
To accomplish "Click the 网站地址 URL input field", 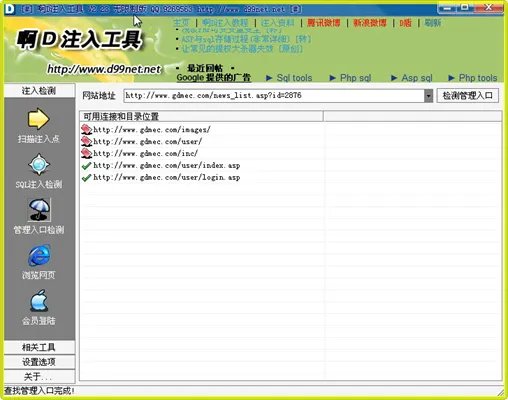I will [274, 96].
